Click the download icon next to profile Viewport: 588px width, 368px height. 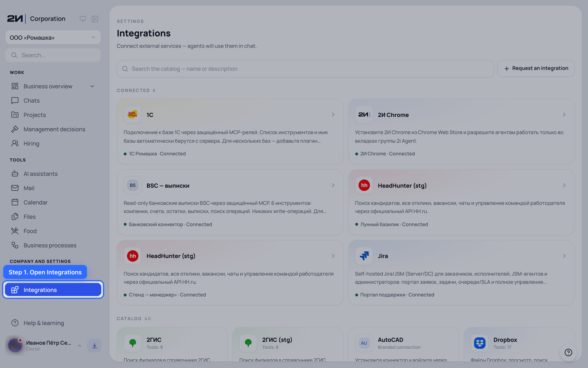coord(95,346)
